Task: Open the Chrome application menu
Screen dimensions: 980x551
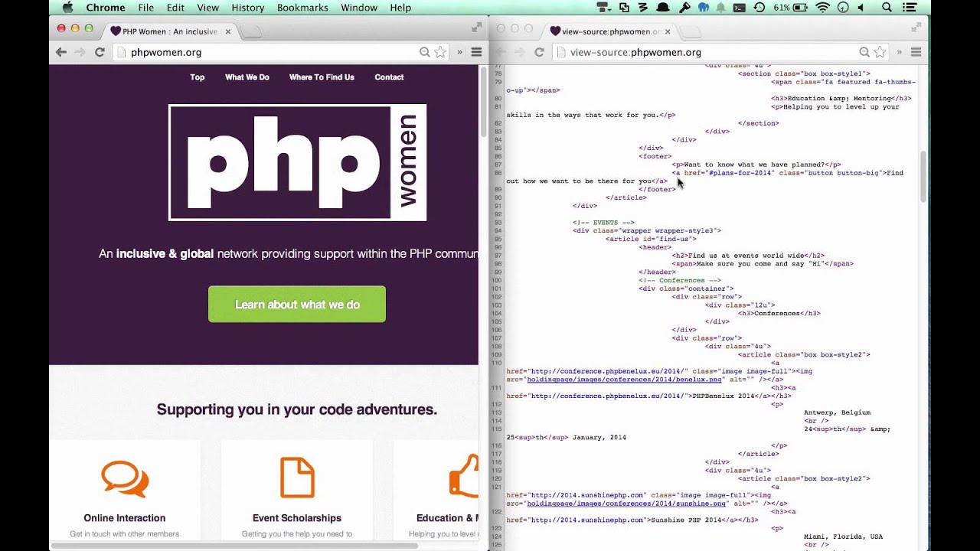Action: coord(106,8)
